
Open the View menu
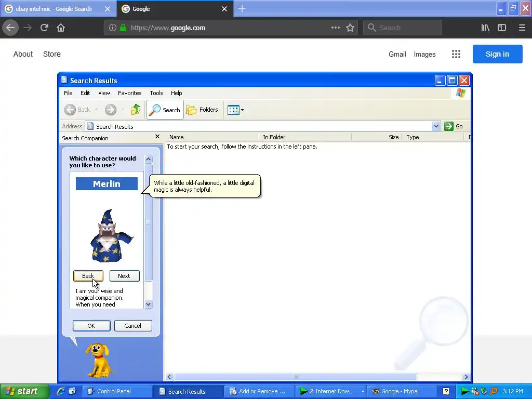(x=104, y=93)
